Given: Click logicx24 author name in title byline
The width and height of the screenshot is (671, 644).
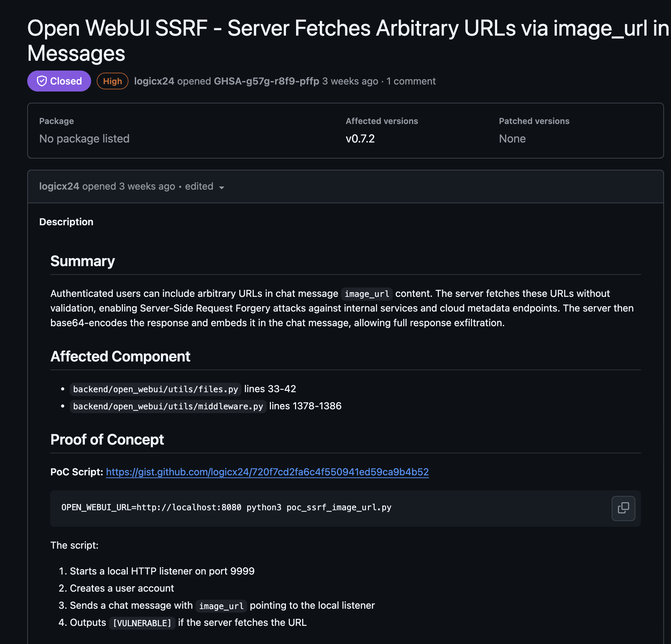Looking at the screenshot, I should coord(154,81).
